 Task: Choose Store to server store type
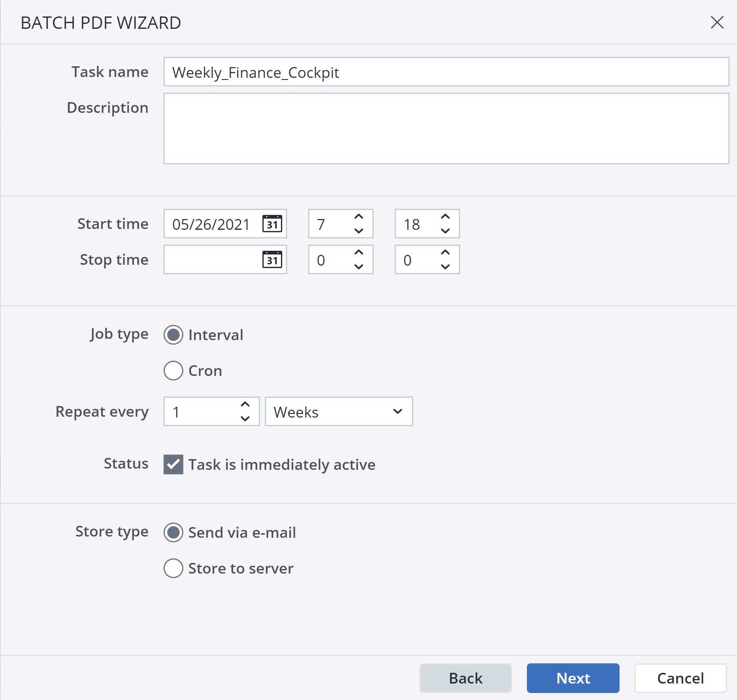point(173,568)
